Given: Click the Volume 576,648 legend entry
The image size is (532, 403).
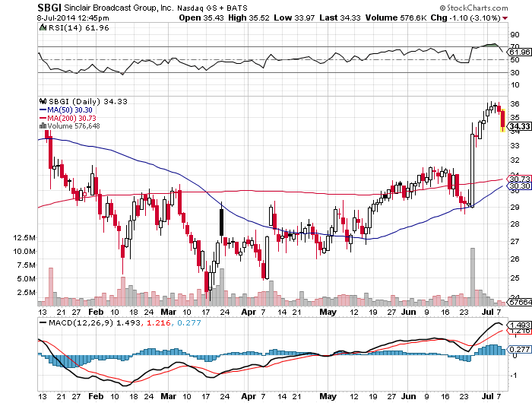Looking at the screenshot, I should coord(74,126).
